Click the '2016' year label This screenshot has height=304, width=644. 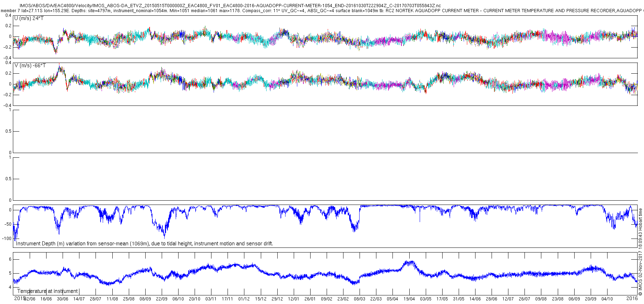pos(632,298)
